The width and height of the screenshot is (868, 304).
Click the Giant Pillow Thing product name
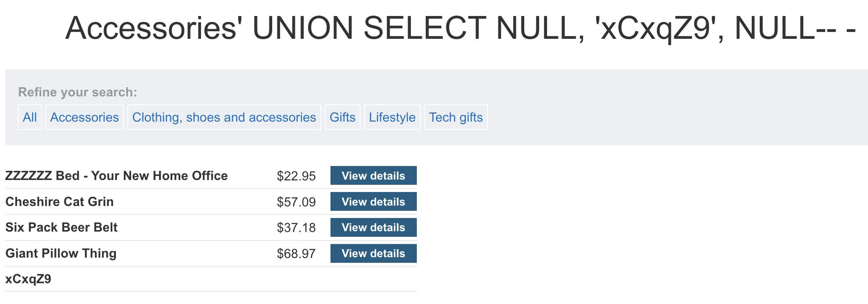(61, 253)
